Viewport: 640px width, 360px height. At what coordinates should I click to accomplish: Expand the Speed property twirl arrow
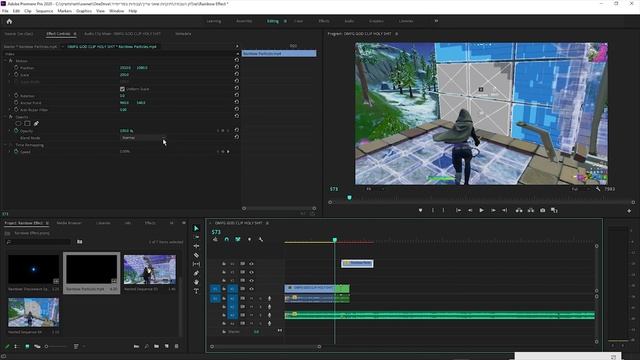click(10, 151)
